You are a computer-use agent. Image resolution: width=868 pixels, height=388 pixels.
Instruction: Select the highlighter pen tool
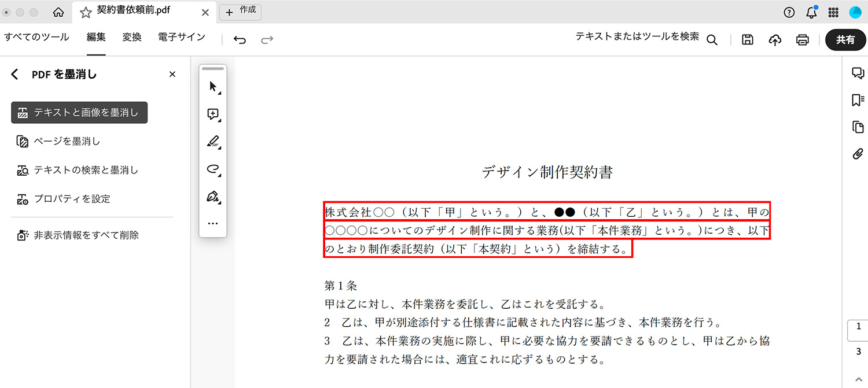213,142
